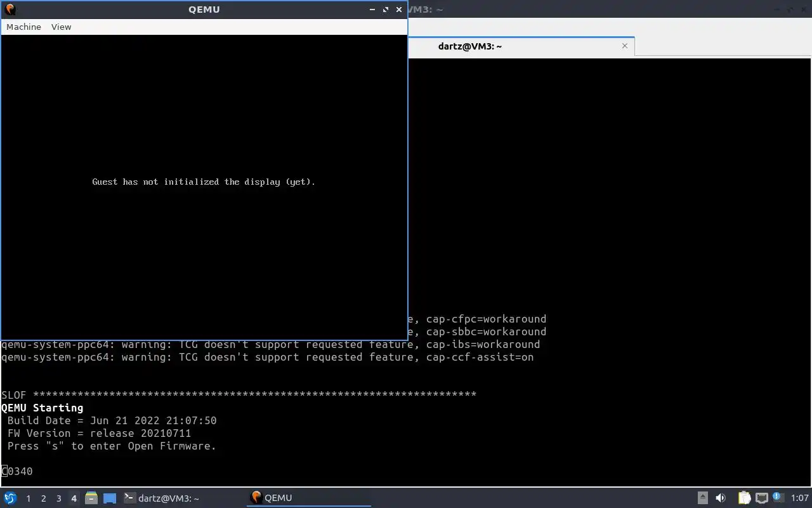Open the file manager from the taskbar
This screenshot has height=508, width=812.
(x=91, y=498)
